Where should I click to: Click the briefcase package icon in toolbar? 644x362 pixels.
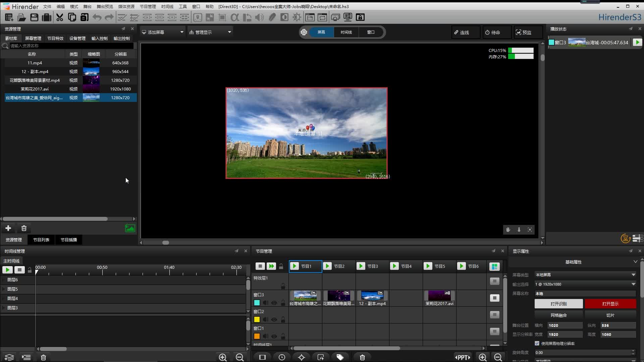point(47,17)
